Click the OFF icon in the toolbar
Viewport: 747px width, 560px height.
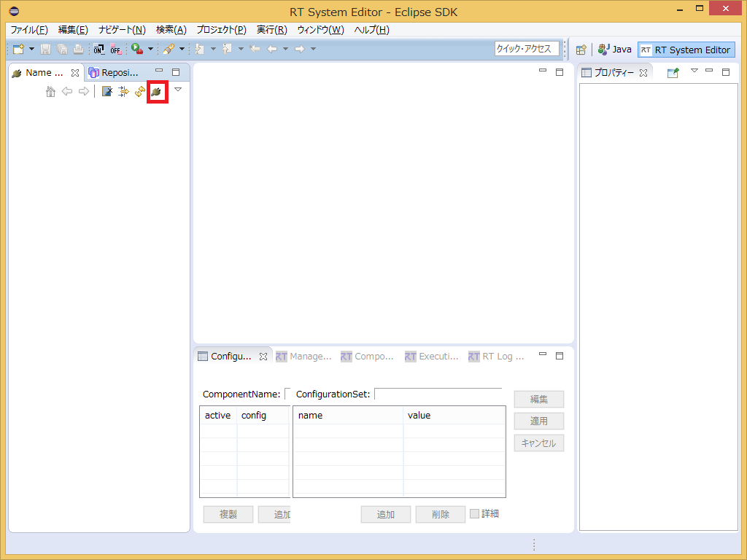[x=115, y=49]
